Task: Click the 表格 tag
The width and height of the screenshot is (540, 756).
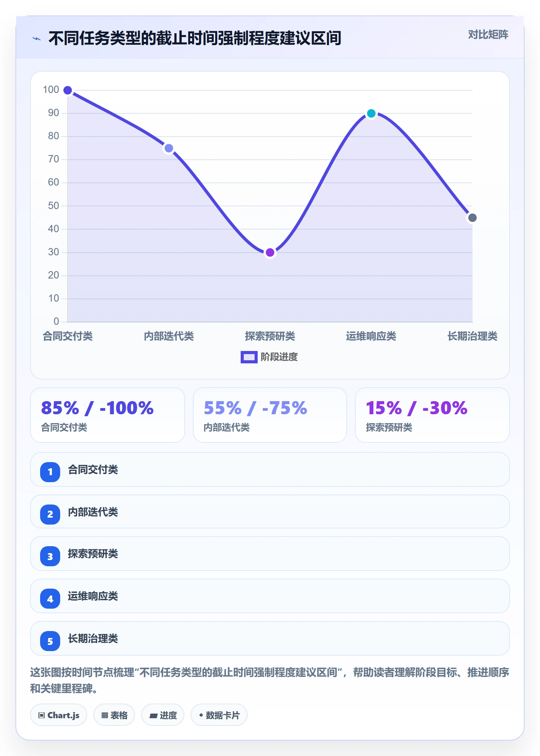Action: click(114, 715)
